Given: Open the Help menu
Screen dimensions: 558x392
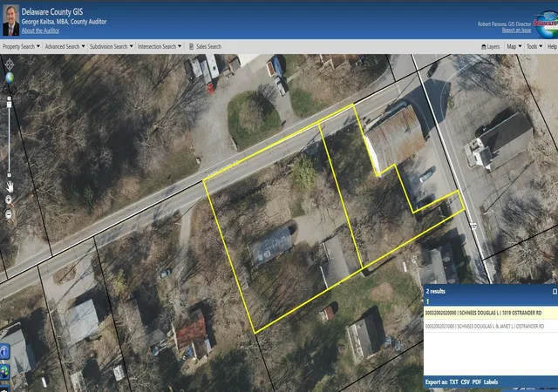Looking at the screenshot, I should (552, 46).
